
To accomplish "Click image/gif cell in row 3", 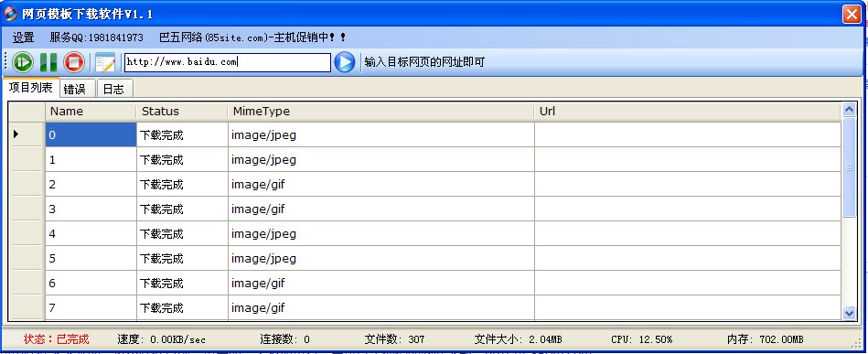I will pos(380,209).
